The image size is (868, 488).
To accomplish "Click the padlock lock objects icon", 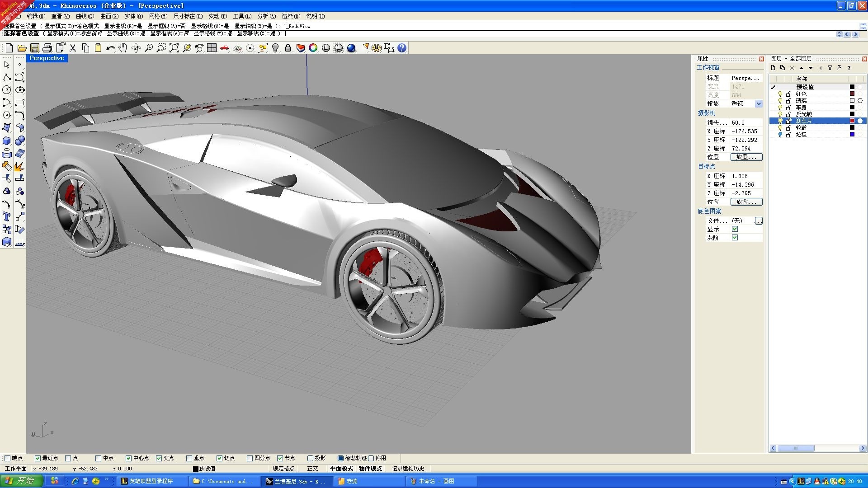I will pos(288,48).
